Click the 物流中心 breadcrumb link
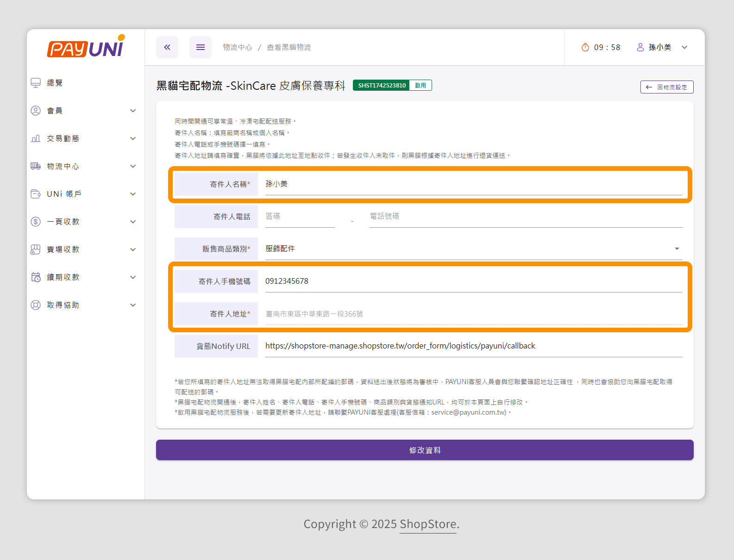Viewport: 734px width, 560px height. (238, 47)
